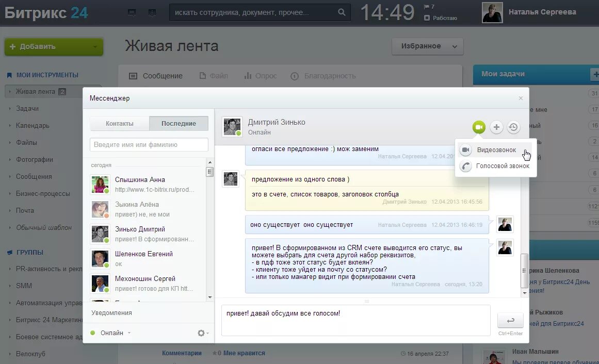Image resolution: width=599 pixels, height=364 pixels.
Task: Open Файлы in sidebar
Action: tap(26, 142)
